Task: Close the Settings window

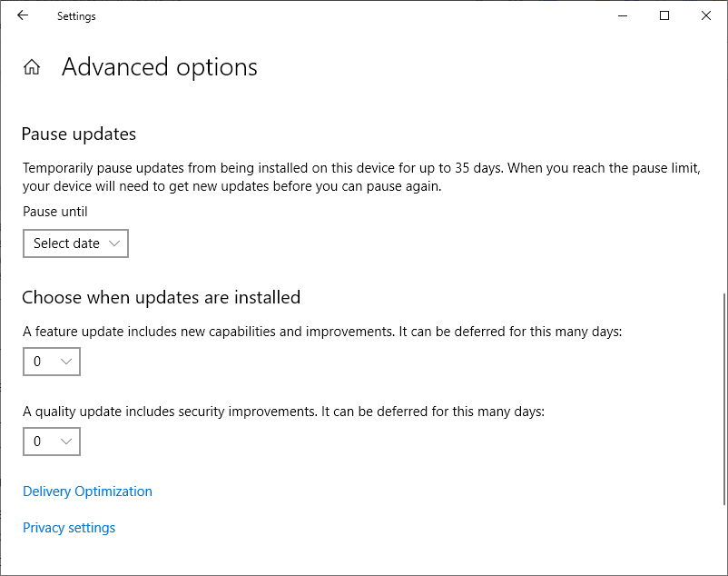Action: (706, 15)
